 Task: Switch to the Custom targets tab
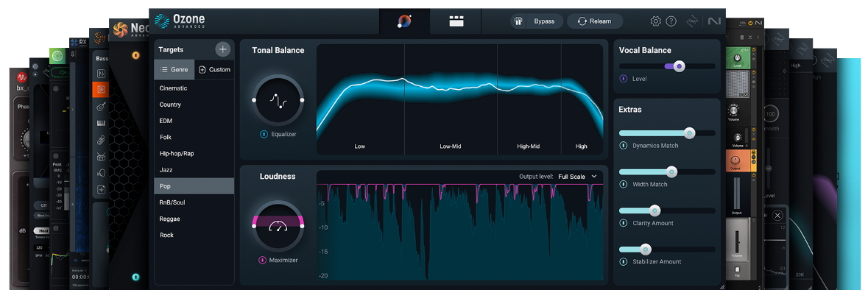[214, 70]
